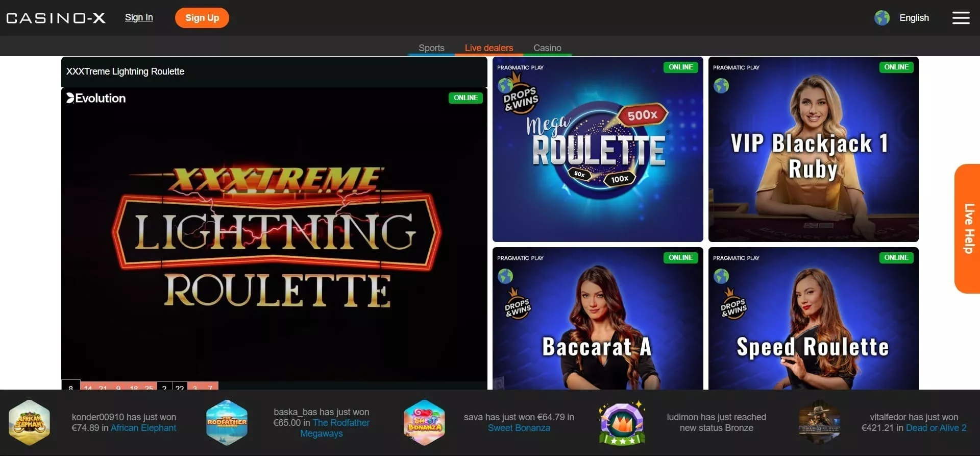Click the globe language icon in header
Screen dimensions: 980x456
pos(881,18)
